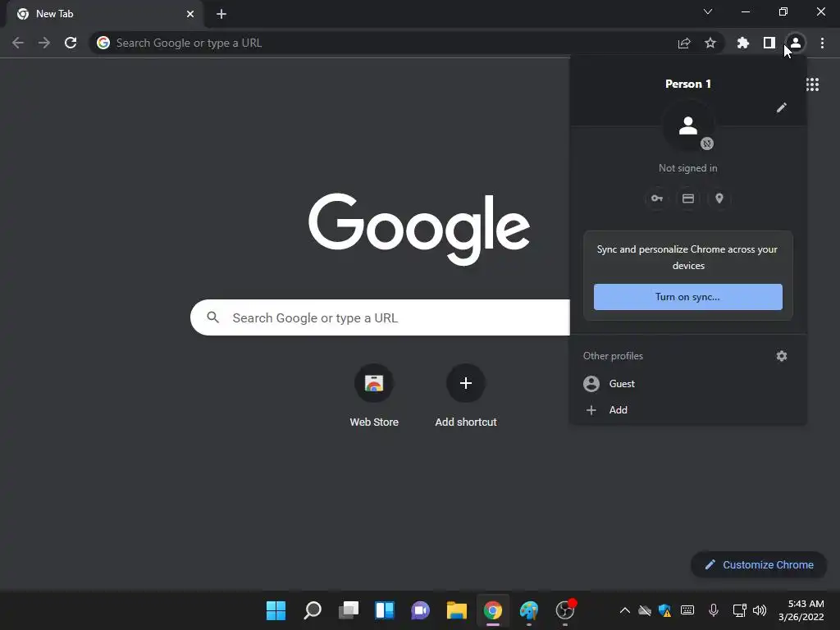Viewport: 840px width, 630px height.
Task: Click the Add shortcut tile
Action: coord(466,395)
